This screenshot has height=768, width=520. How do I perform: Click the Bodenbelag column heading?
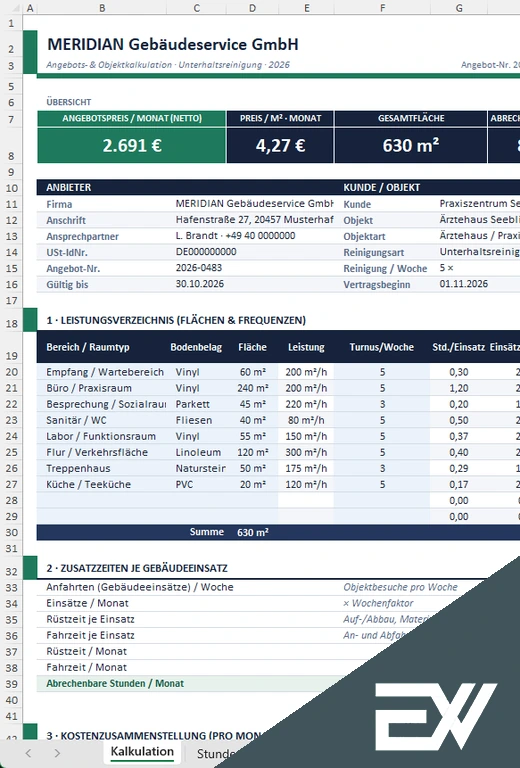[x=196, y=347]
